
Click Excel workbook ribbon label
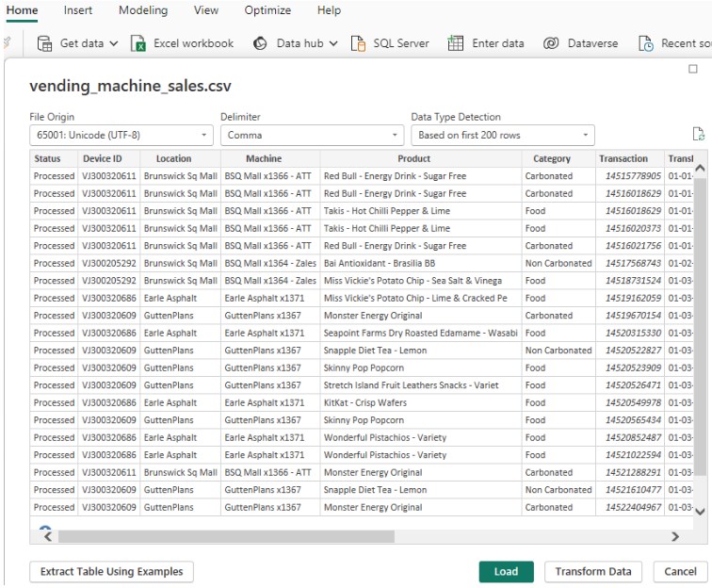coord(193,43)
